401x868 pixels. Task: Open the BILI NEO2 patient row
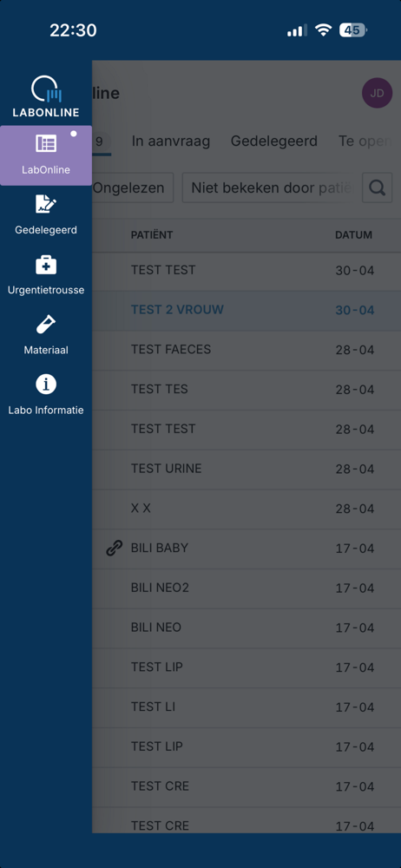click(247, 588)
